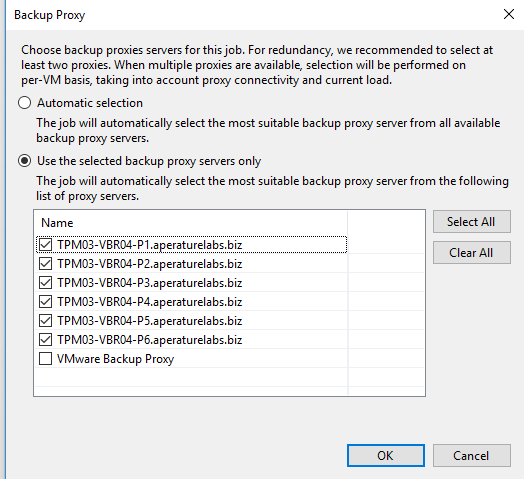The image size is (524, 479).
Task: Highlight TPM03-VBR04-P6.aperturelabs.biz row name
Action: pos(150,340)
